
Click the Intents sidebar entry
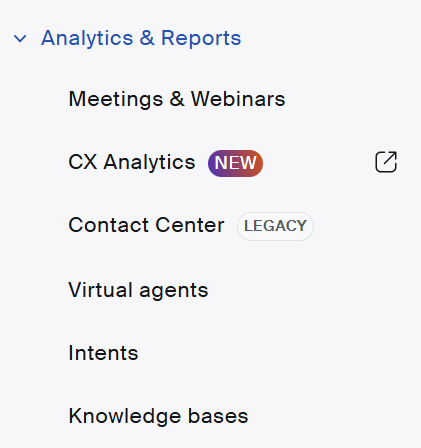(103, 353)
